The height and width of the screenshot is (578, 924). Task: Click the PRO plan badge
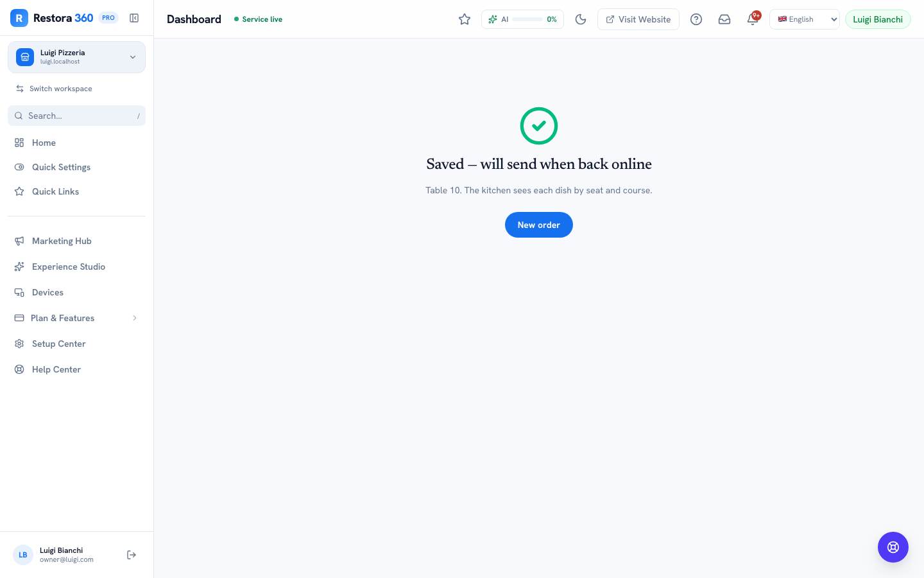(108, 18)
